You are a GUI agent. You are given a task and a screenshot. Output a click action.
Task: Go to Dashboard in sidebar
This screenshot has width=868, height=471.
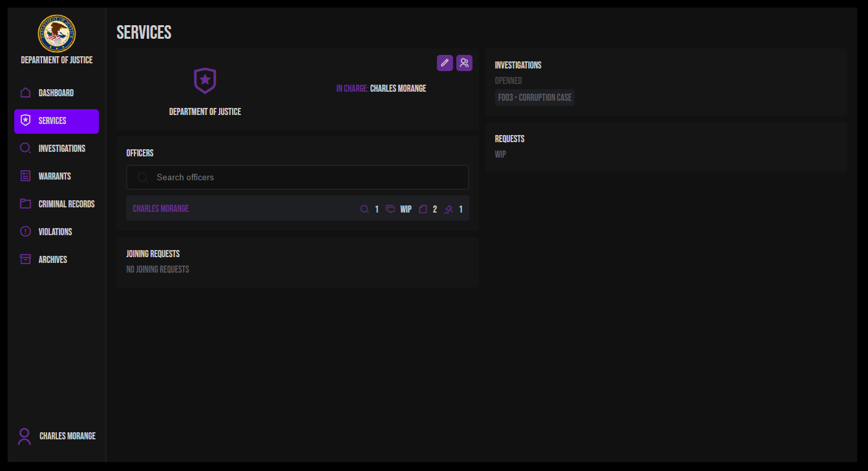[56, 93]
